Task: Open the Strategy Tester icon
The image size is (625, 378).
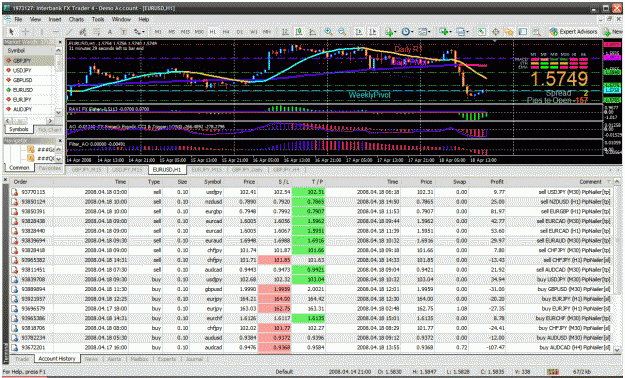Action: 537,32
